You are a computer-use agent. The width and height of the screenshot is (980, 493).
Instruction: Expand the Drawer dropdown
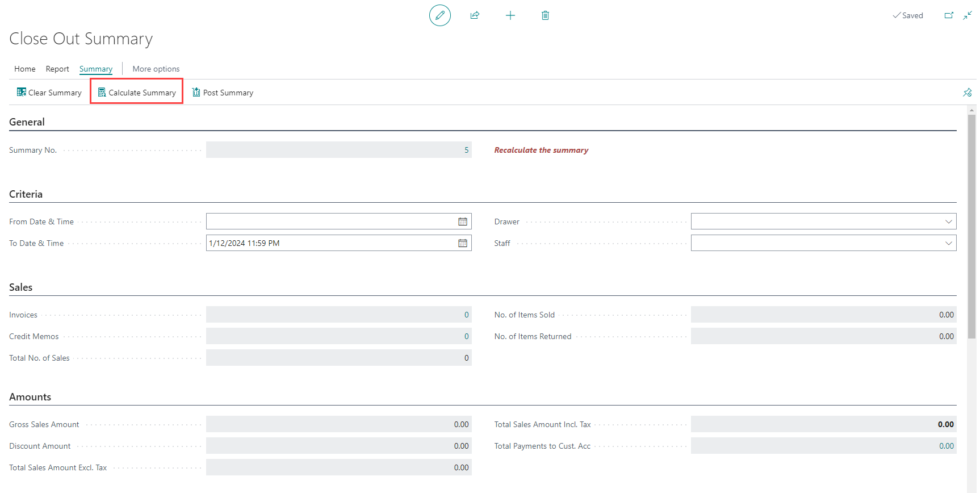click(x=948, y=222)
